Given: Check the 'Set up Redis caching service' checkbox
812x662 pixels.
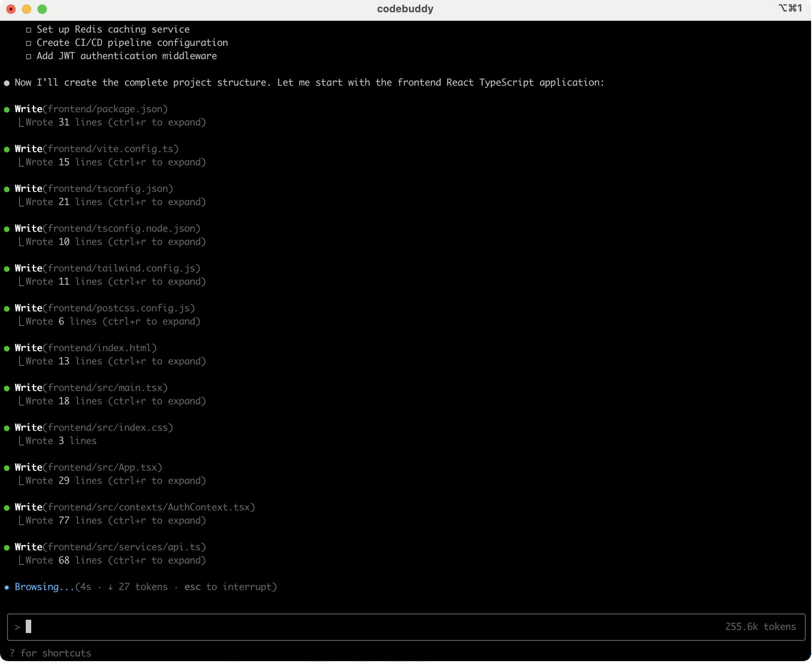Looking at the screenshot, I should [x=28, y=30].
